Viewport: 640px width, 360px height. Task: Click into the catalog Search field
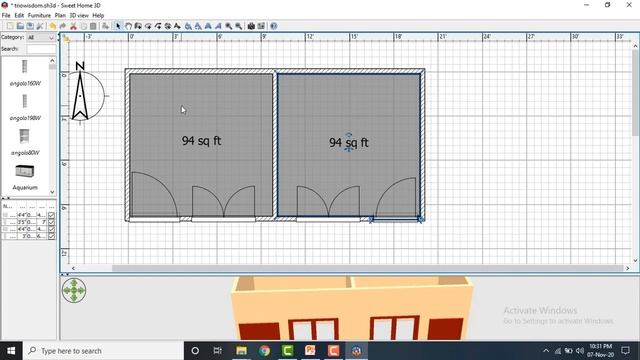point(41,49)
